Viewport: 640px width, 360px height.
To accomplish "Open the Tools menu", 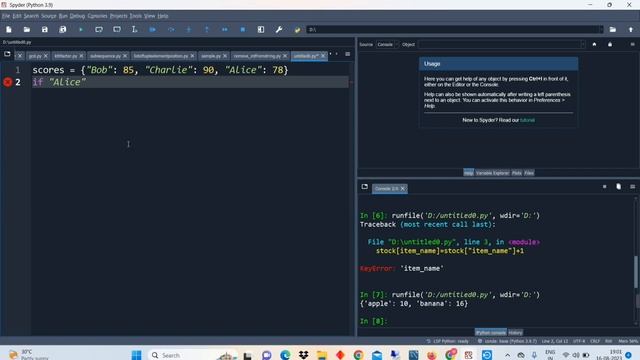I will pyautogui.click(x=136, y=16).
